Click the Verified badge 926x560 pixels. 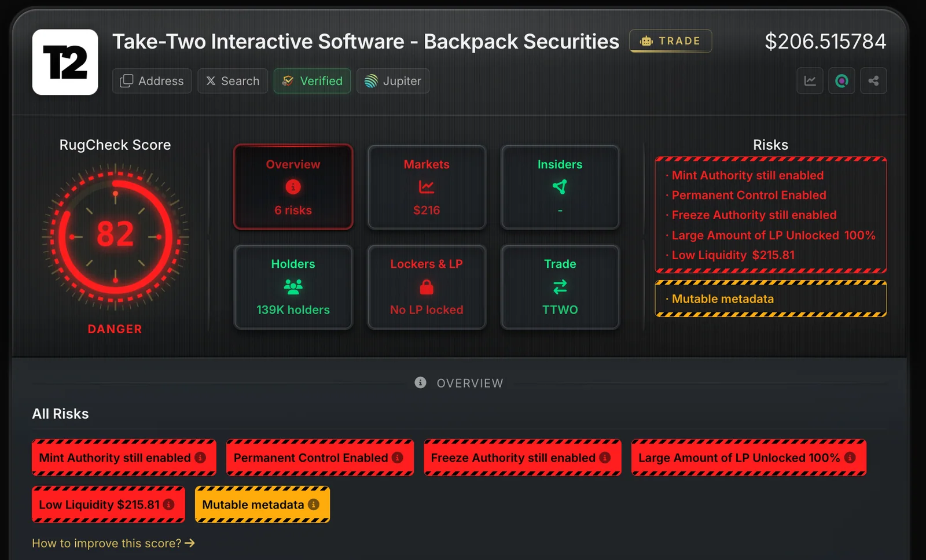tap(312, 81)
